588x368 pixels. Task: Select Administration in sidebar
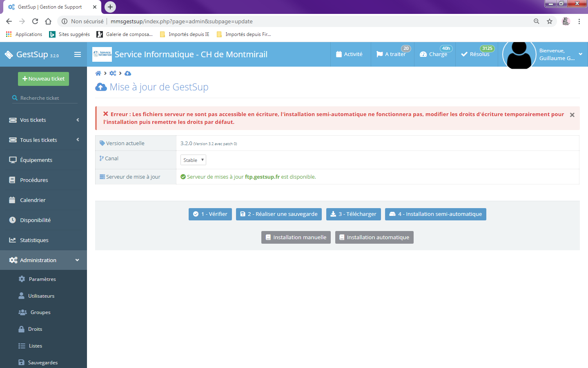coord(43,260)
